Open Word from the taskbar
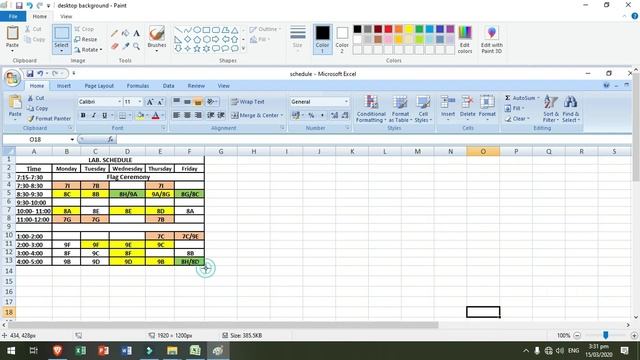The width and height of the screenshot is (640, 360). coord(126,351)
